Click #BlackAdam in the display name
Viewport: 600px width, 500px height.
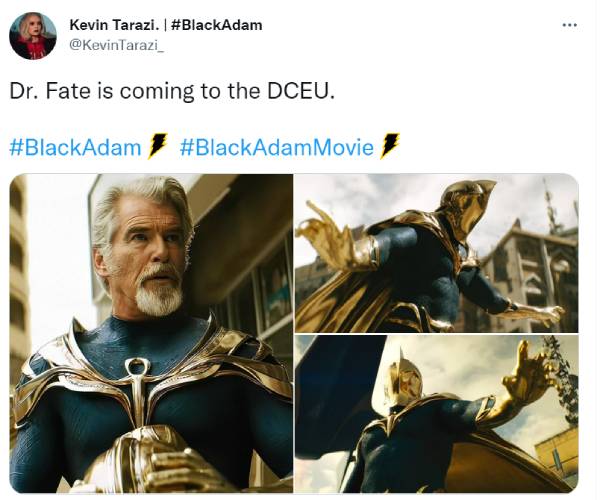[217, 25]
